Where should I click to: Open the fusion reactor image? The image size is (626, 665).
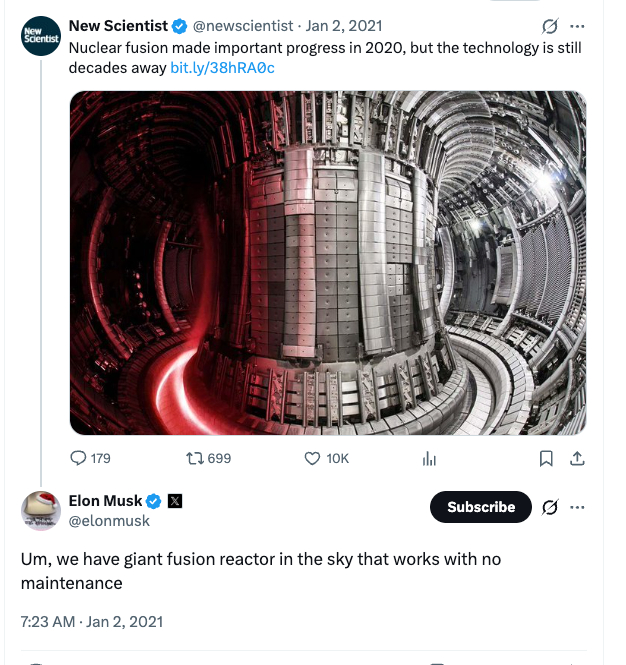click(x=328, y=263)
